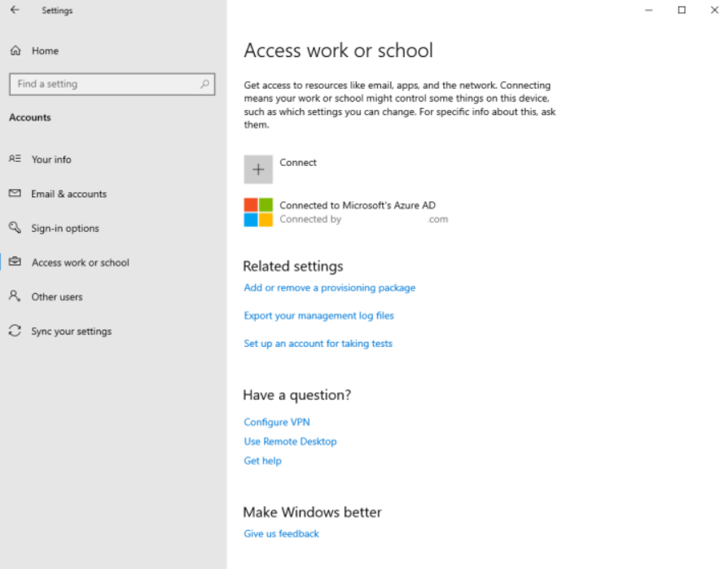
Task: Click the Other users icon
Action: pos(15,296)
